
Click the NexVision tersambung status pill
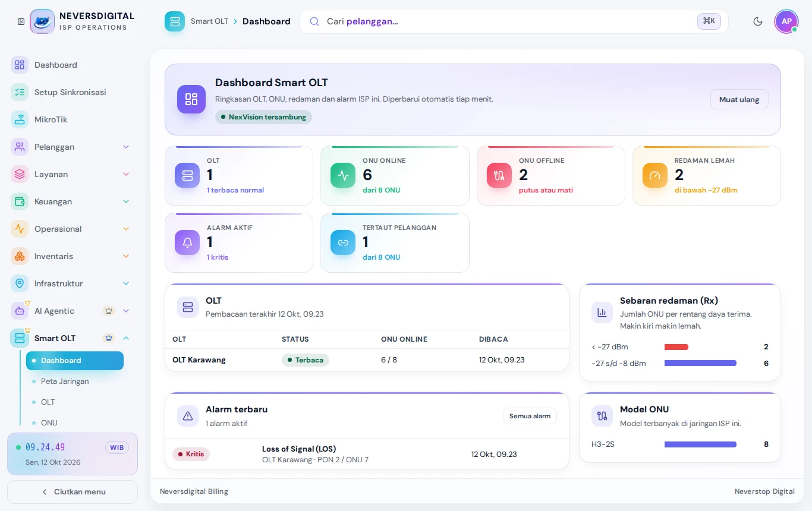point(263,117)
